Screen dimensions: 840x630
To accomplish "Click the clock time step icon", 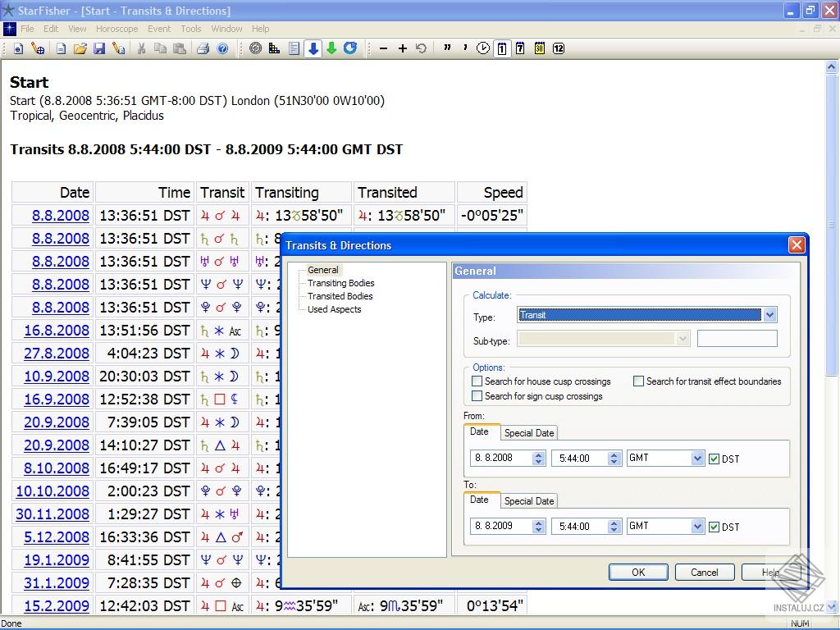I will click(482, 48).
